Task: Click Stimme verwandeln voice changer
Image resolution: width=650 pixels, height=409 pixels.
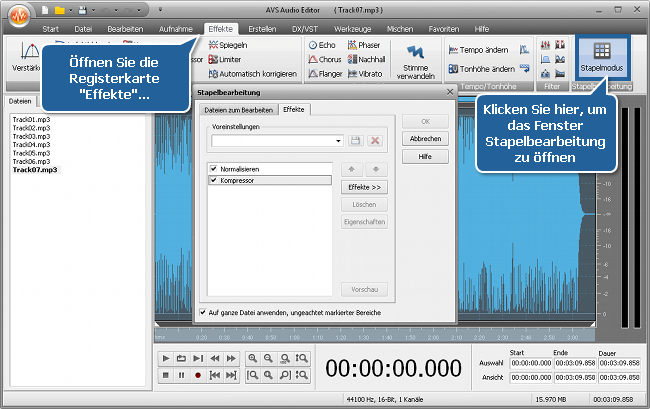Action: 416,62
